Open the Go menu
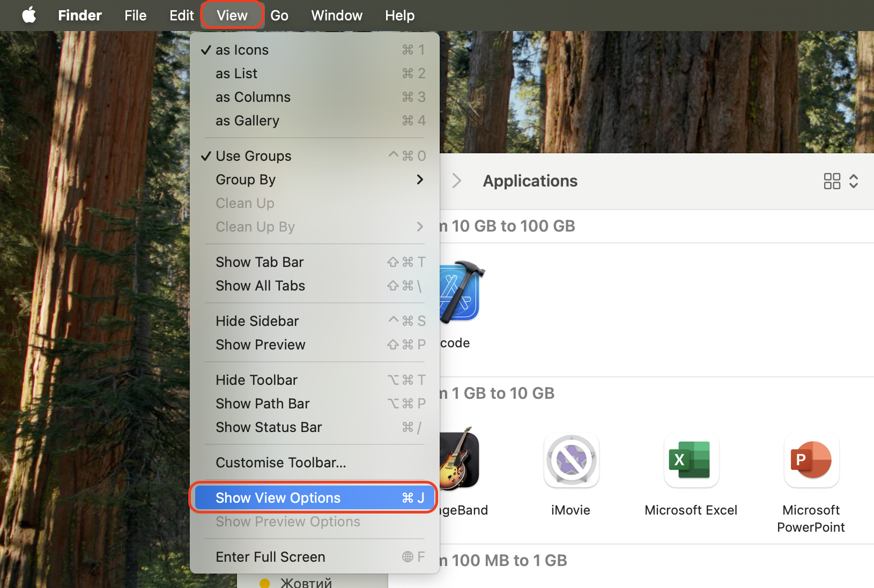The width and height of the screenshot is (874, 588). tap(279, 15)
